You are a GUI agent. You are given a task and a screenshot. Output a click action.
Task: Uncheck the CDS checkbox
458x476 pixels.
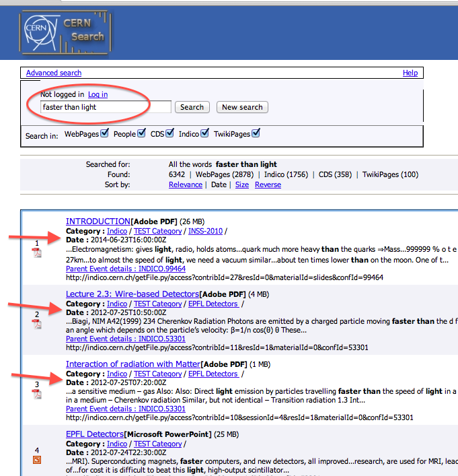click(170, 133)
